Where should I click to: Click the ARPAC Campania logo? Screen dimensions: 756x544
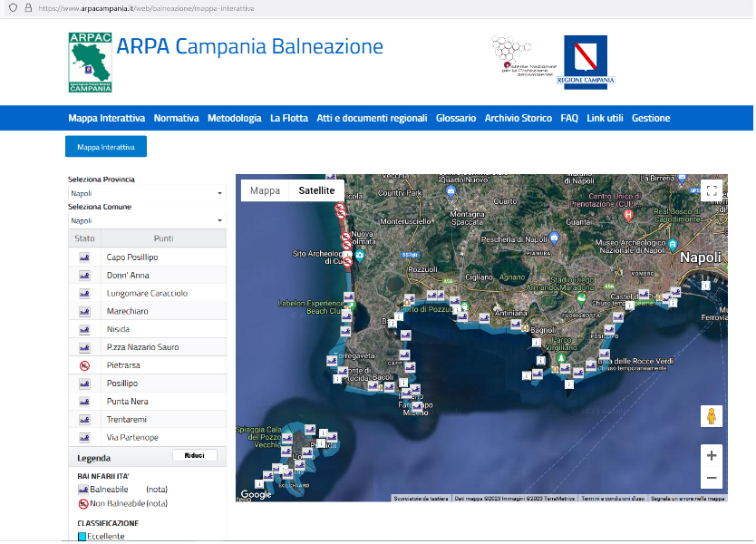point(91,63)
